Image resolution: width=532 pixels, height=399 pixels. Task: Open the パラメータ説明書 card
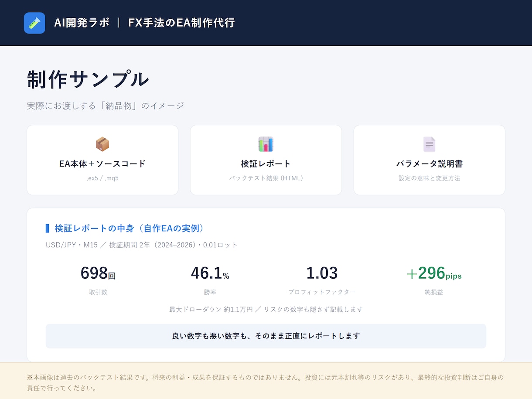(x=430, y=160)
